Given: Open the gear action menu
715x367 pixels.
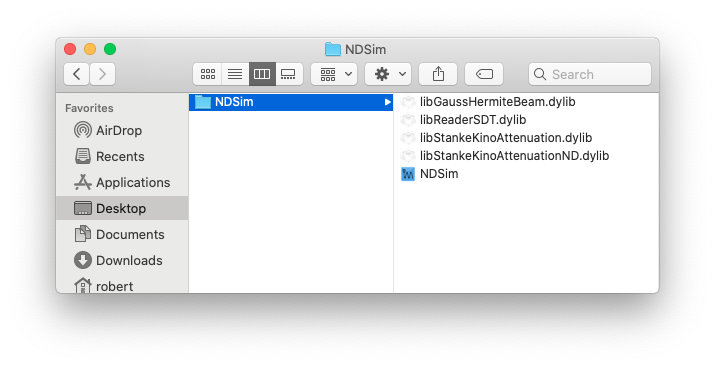Looking at the screenshot, I should pyautogui.click(x=388, y=74).
